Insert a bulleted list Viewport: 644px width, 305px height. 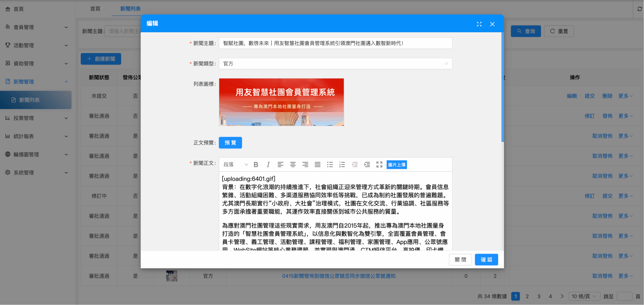pyautogui.click(x=330, y=165)
